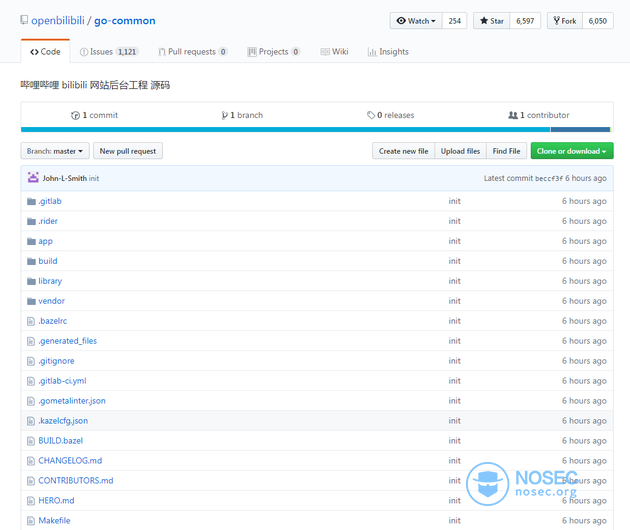Viewport: 630px width, 530px height.
Task: Switch to the Issues tab
Action: (109, 52)
